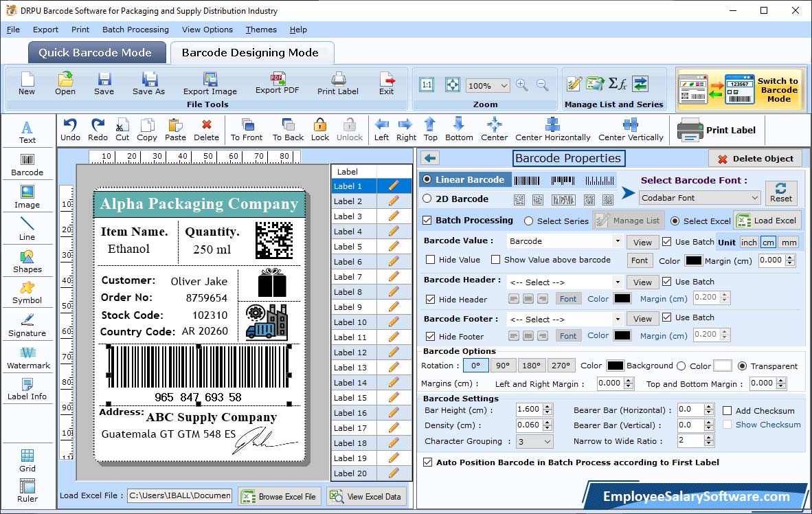Screen dimensions: 812x514
Task: Toggle Hide Header checkbox
Action: coord(430,300)
